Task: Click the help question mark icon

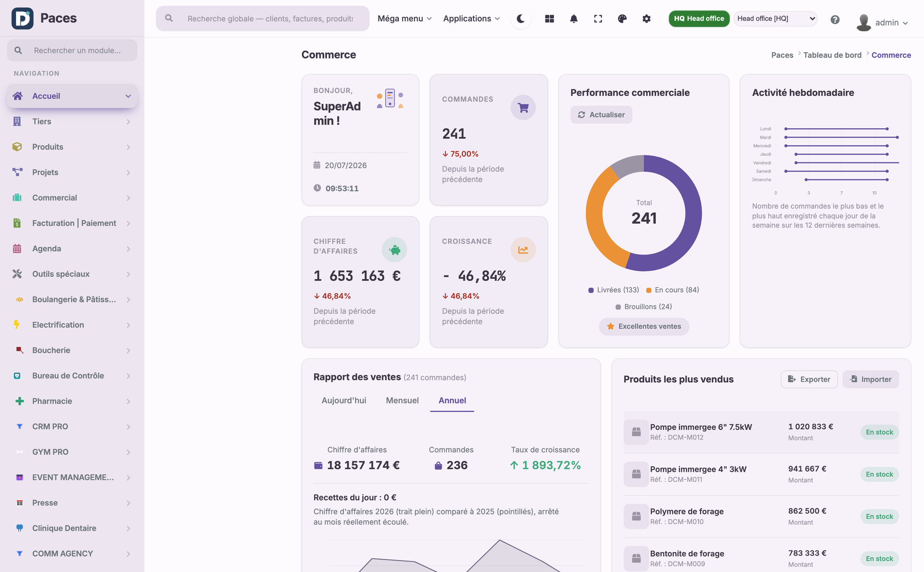Action: pyautogui.click(x=835, y=19)
